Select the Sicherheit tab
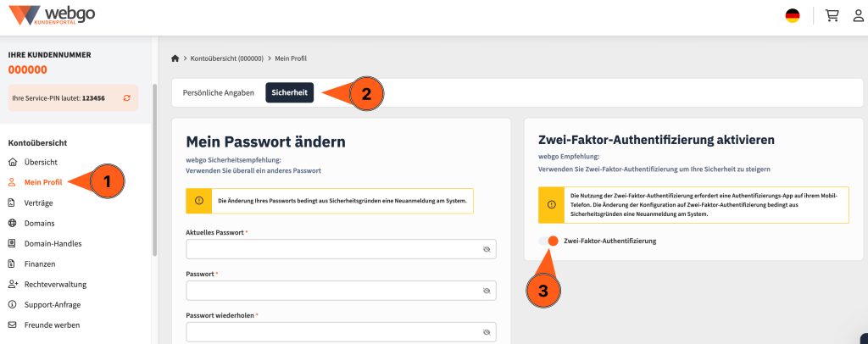The image size is (868, 344). (290, 93)
